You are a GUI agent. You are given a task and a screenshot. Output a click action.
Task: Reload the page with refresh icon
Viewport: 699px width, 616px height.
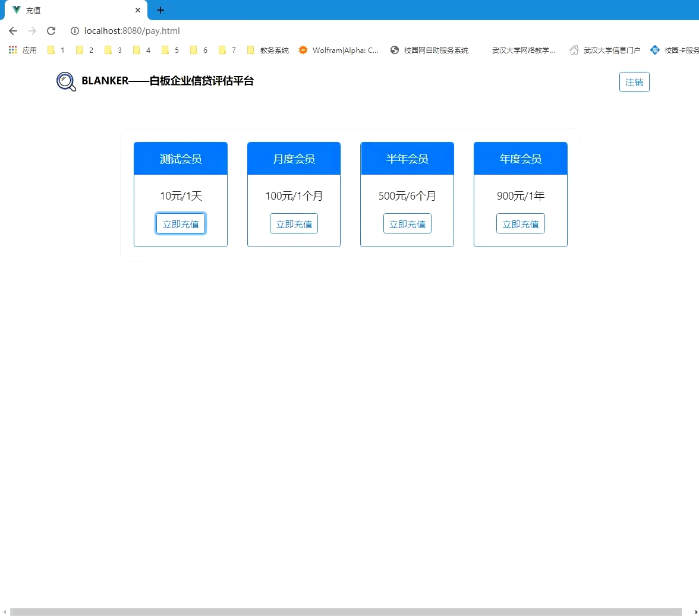pos(51,31)
